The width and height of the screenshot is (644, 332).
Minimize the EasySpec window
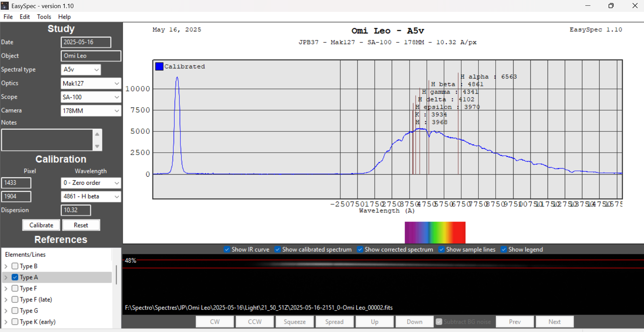coord(588,6)
